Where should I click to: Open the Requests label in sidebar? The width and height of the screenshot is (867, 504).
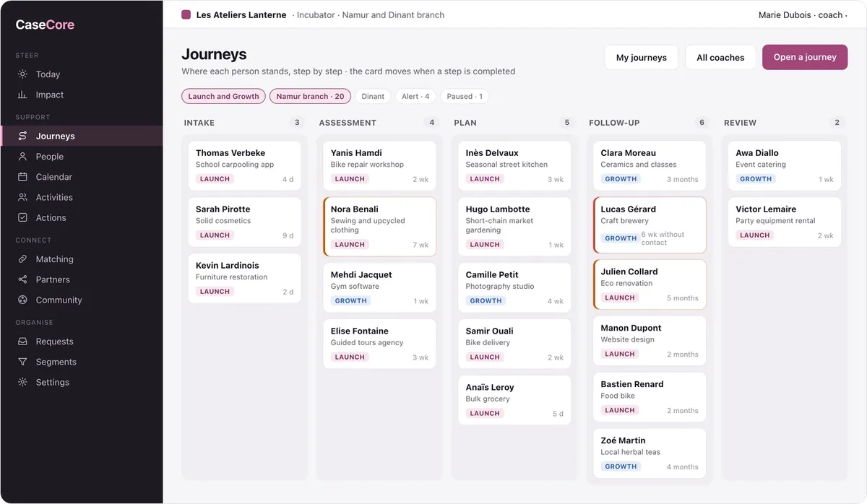point(55,342)
